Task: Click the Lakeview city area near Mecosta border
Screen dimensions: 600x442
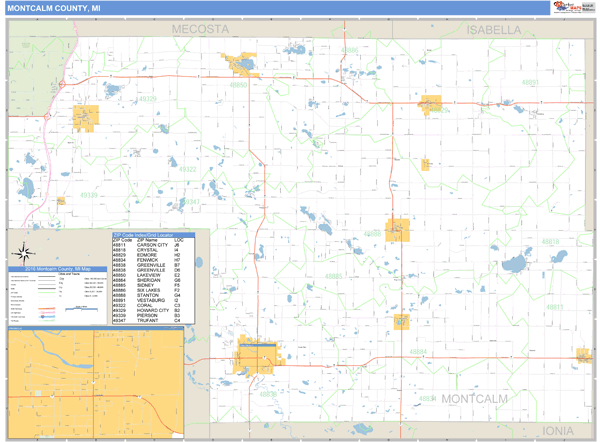Action: click(240, 63)
